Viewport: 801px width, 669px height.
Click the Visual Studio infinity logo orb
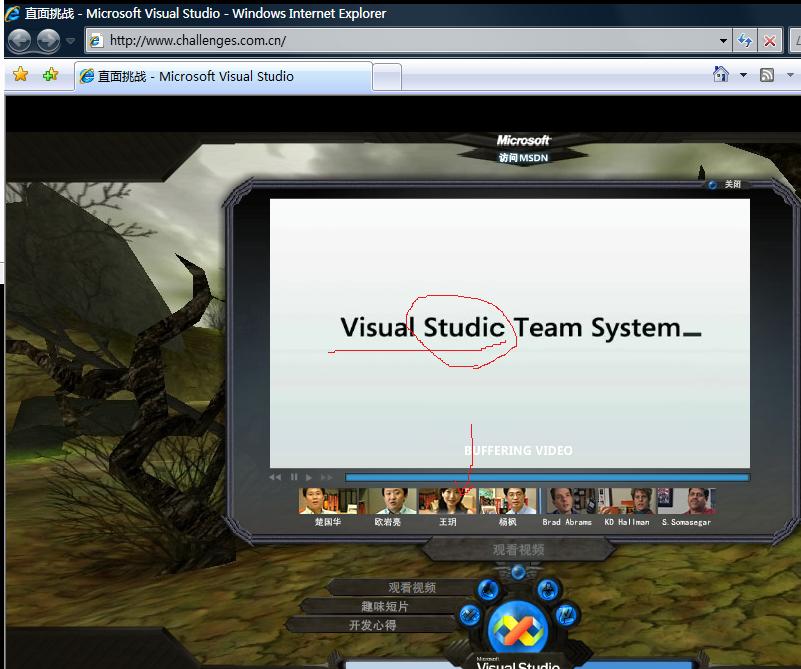tap(518, 628)
